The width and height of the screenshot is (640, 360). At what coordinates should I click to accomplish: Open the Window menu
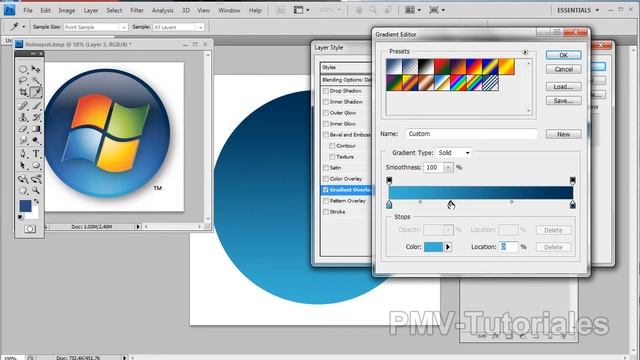[229, 10]
